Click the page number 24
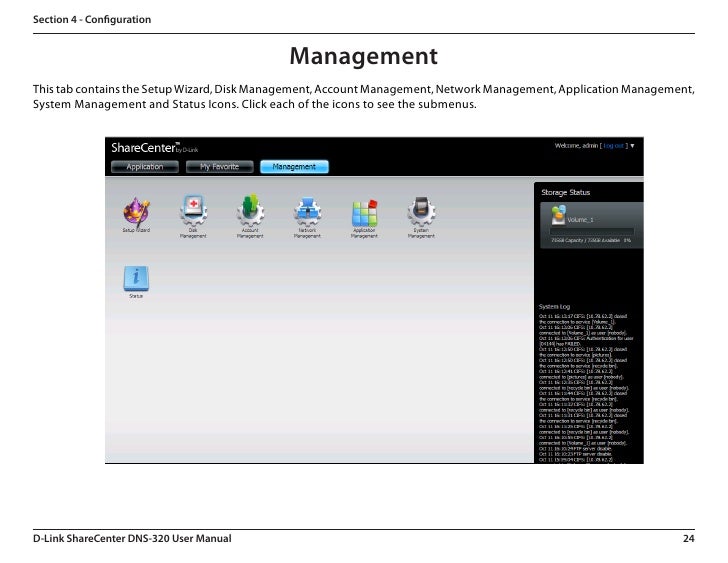The image size is (728, 563). click(x=689, y=538)
